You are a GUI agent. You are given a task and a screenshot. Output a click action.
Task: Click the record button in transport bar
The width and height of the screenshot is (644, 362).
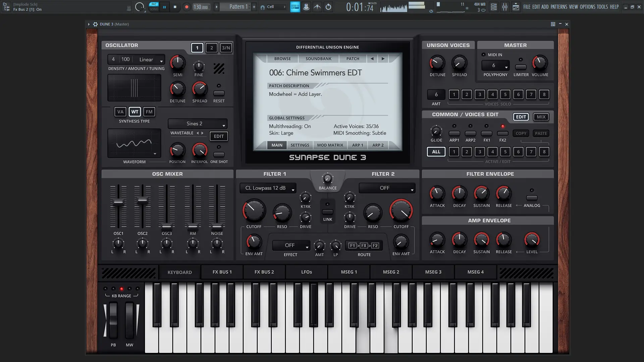[186, 7]
